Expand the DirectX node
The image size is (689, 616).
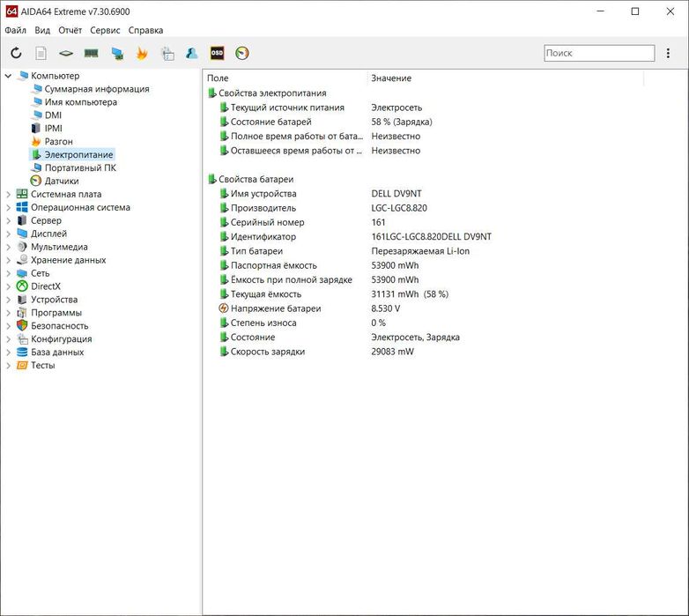pos(8,286)
